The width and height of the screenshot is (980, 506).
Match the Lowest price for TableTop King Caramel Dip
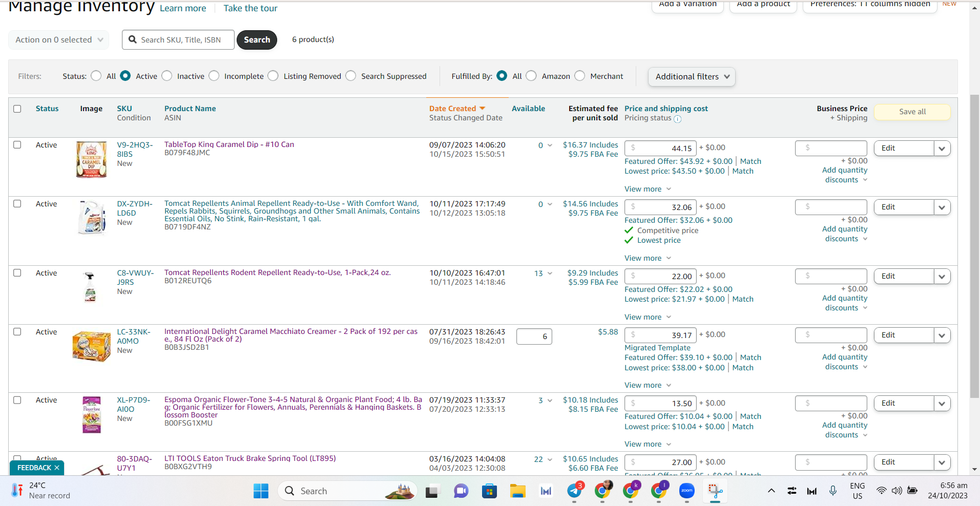[x=743, y=171]
